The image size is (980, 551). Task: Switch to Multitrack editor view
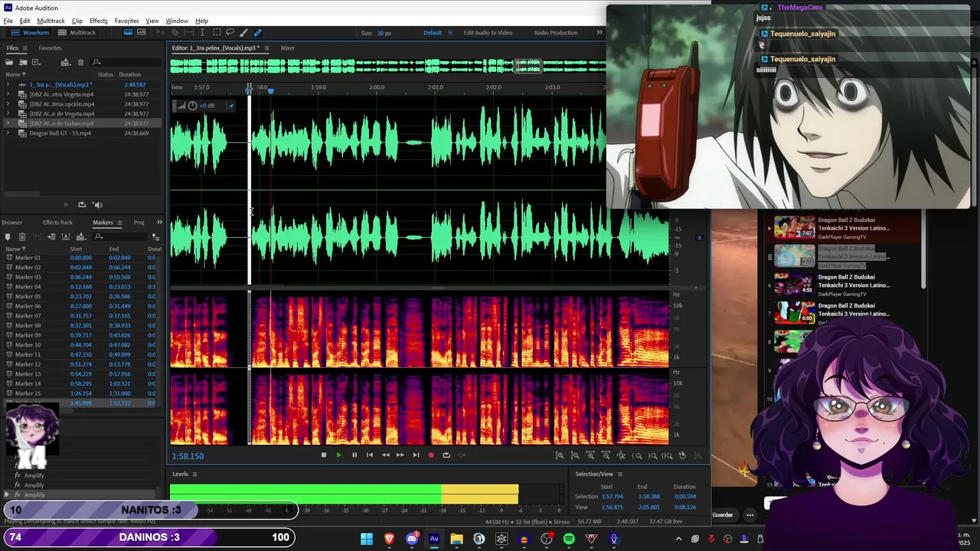point(77,33)
